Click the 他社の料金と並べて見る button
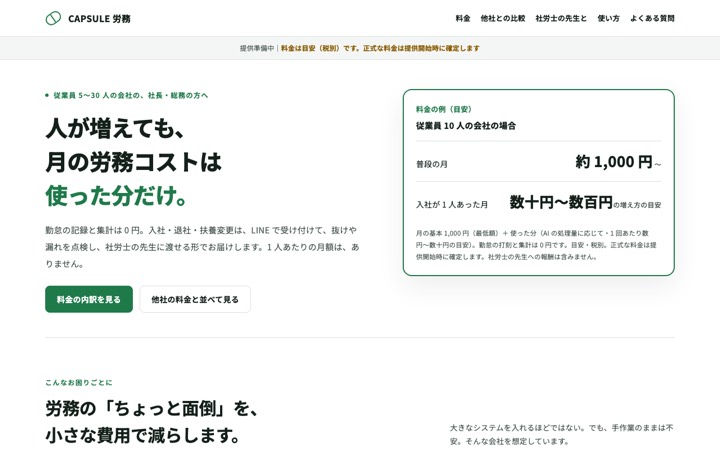720x450 pixels. click(x=195, y=299)
